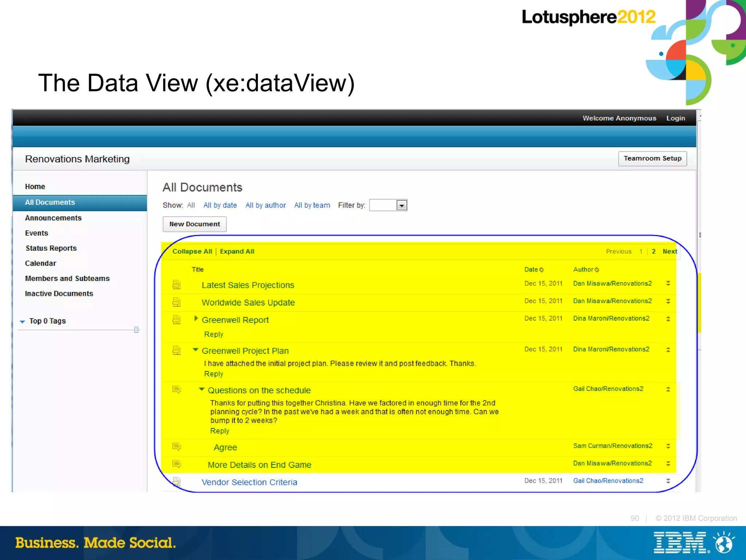Click the Login link
The width and height of the screenshot is (746, 560).
[x=676, y=118]
